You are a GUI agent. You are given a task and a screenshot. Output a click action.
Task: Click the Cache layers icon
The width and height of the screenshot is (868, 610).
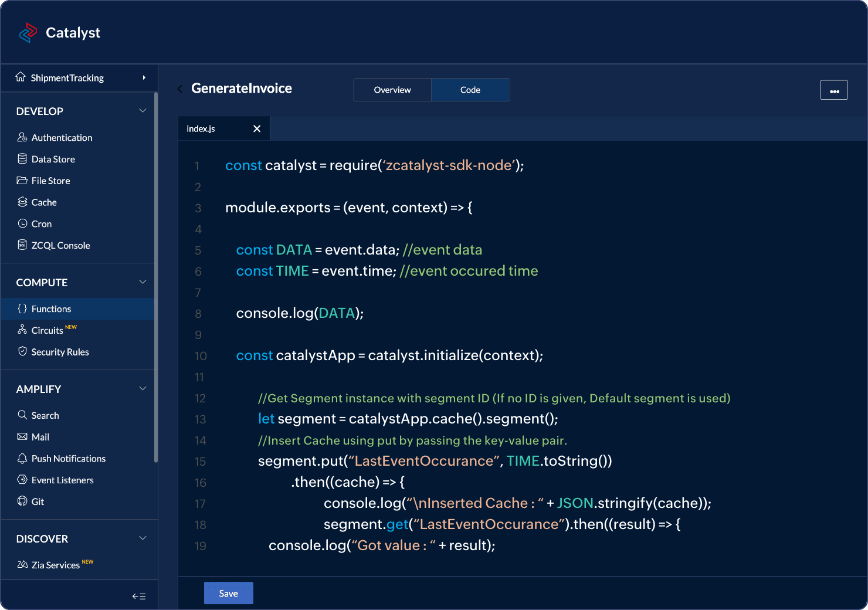click(x=22, y=202)
